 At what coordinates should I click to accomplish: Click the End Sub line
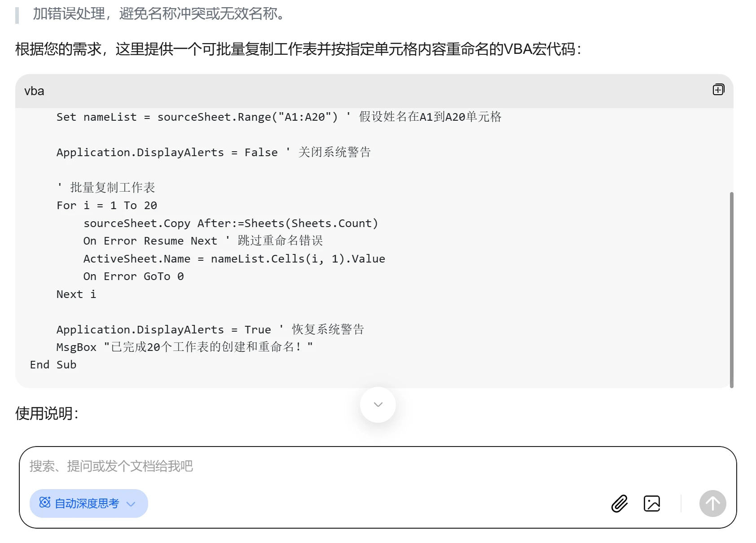click(x=53, y=364)
